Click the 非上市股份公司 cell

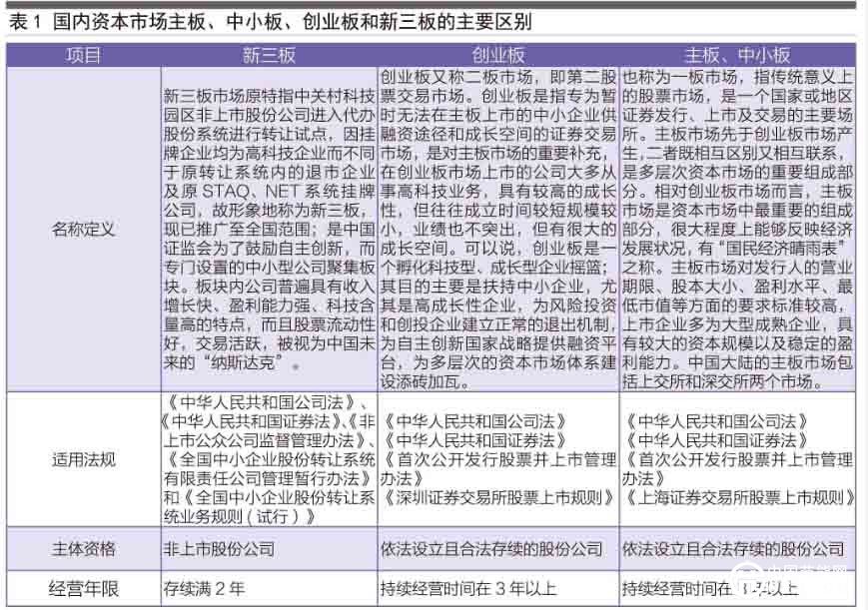tap(219, 548)
